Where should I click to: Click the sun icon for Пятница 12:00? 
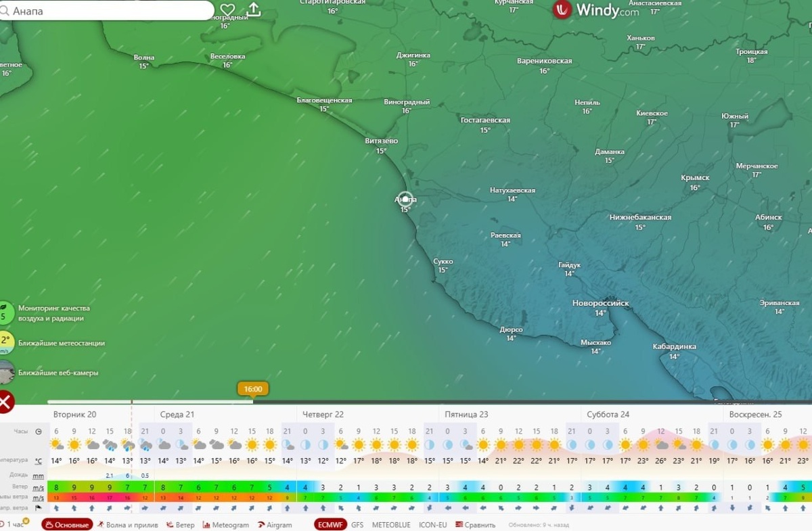(x=519, y=445)
